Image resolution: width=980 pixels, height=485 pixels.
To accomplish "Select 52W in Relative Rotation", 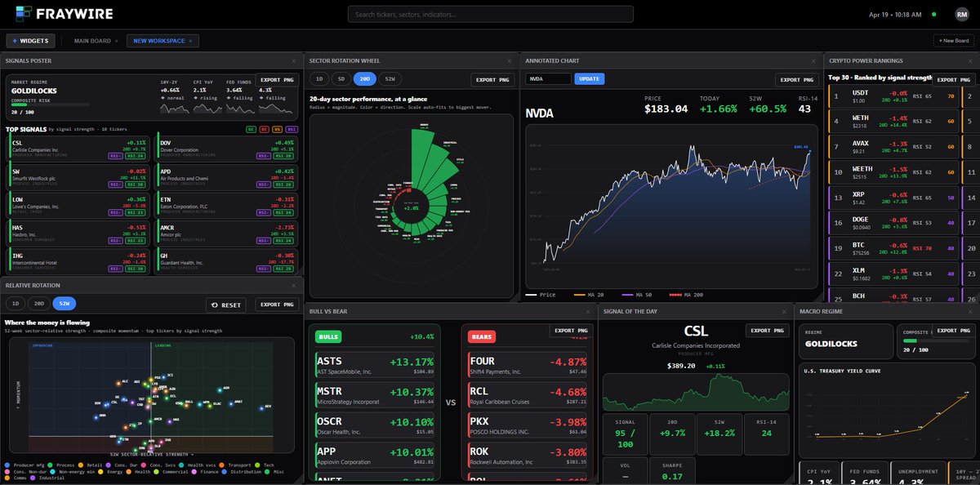I will [63, 304].
